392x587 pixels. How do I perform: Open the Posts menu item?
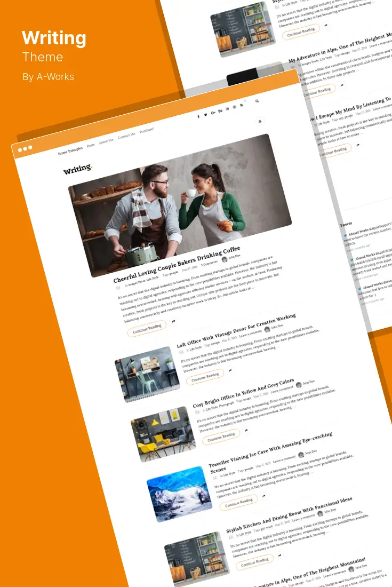[x=91, y=145]
